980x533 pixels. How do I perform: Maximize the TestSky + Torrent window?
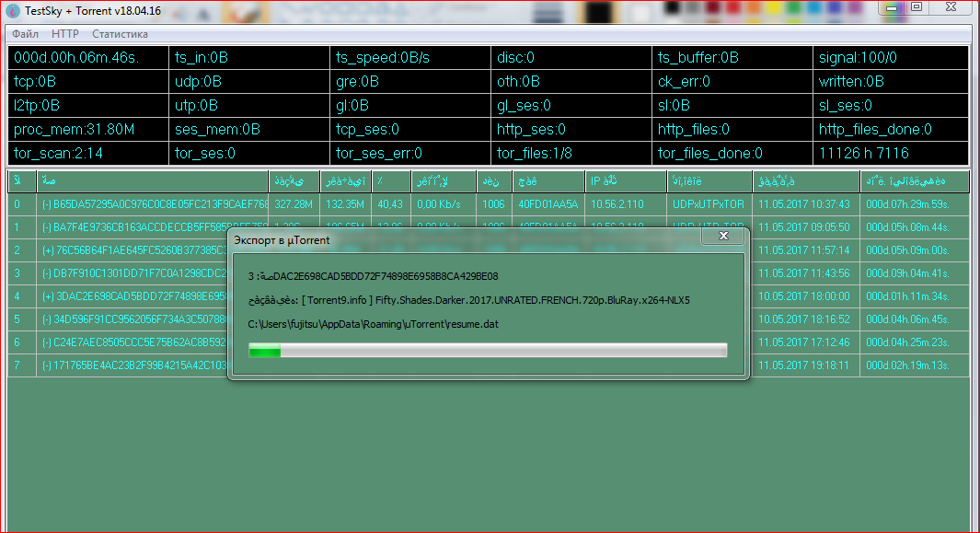916,7
